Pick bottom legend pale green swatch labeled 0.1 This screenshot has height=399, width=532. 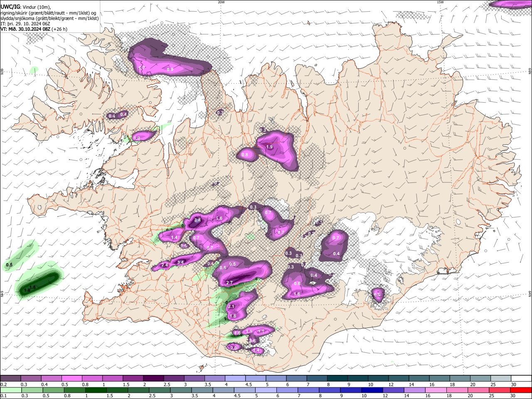(10, 390)
